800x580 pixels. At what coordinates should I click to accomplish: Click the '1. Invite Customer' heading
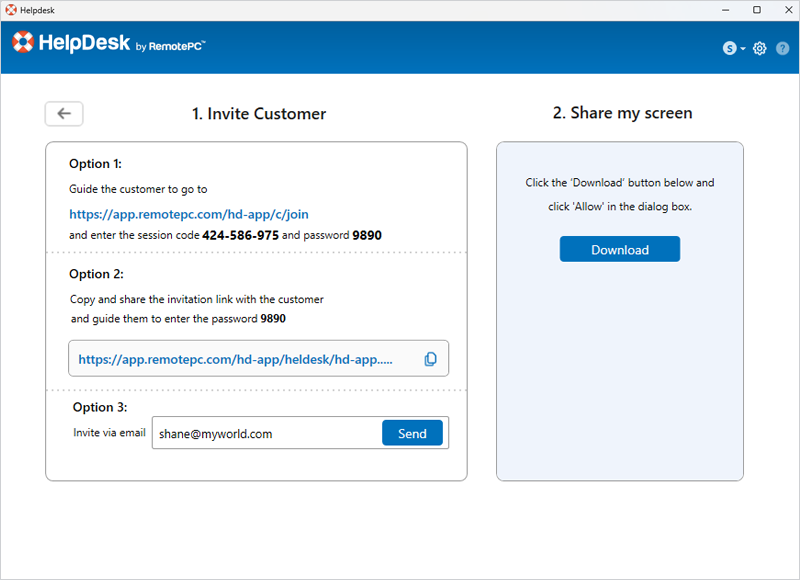tap(259, 114)
